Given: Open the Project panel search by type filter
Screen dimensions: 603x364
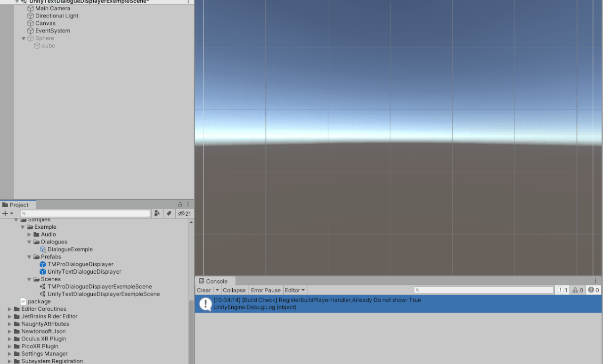Looking at the screenshot, I should [157, 213].
